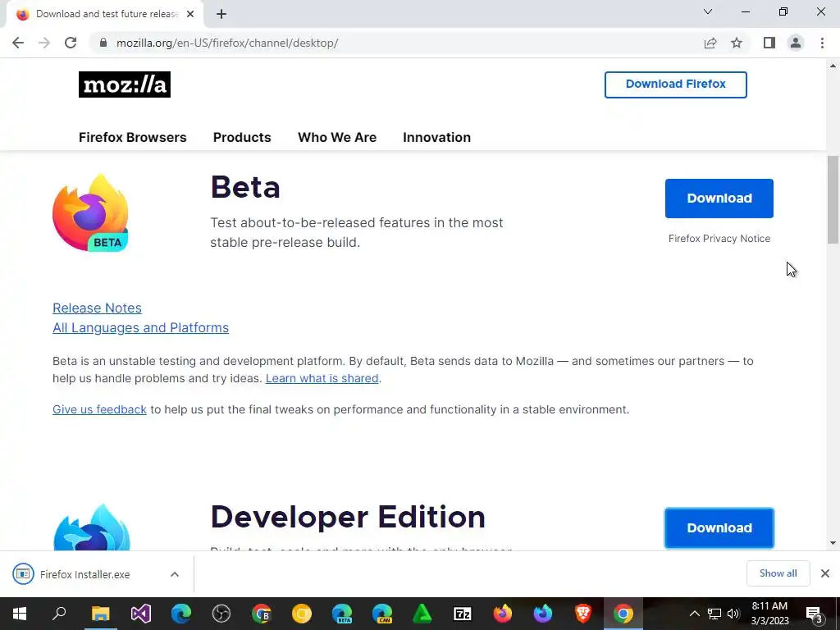The width and height of the screenshot is (840, 630).
Task: Click the forward navigation arrow
Action: (44, 43)
